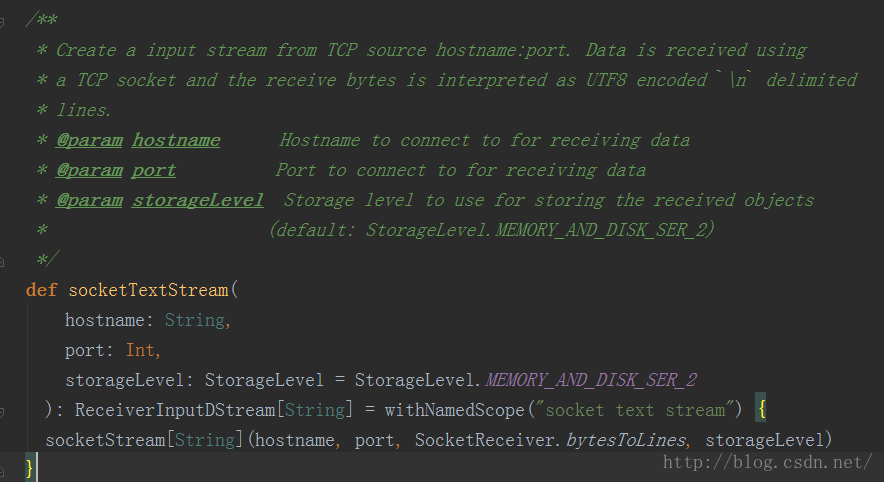Image resolution: width=884 pixels, height=482 pixels.
Task: Click the def keyword
Action: (x=41, y=290)
